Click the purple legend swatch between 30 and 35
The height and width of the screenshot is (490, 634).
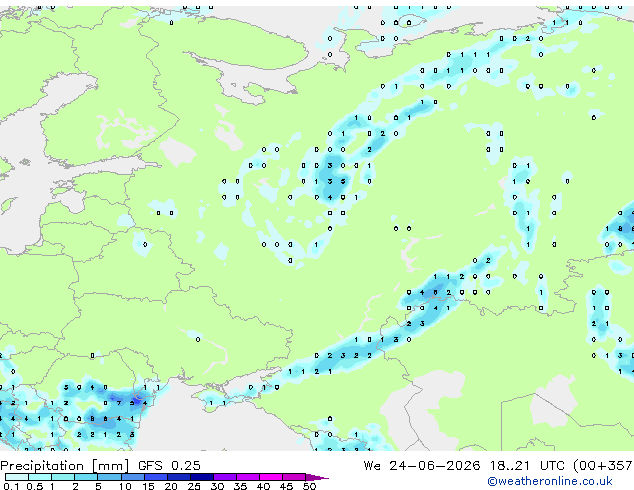coord(224,477)
